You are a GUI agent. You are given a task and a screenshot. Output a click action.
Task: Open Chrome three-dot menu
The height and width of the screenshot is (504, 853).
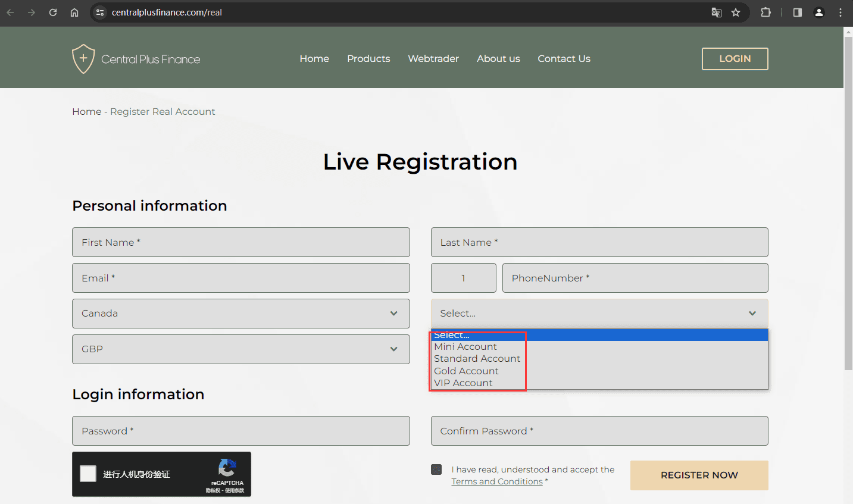pos(840,12)
